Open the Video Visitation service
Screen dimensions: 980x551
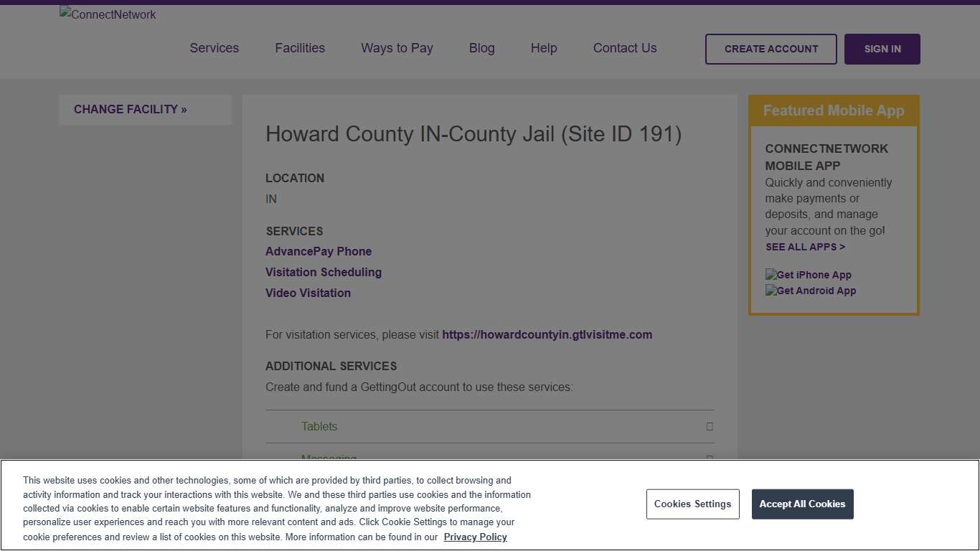pyautogui.click(x=308, y=293)
